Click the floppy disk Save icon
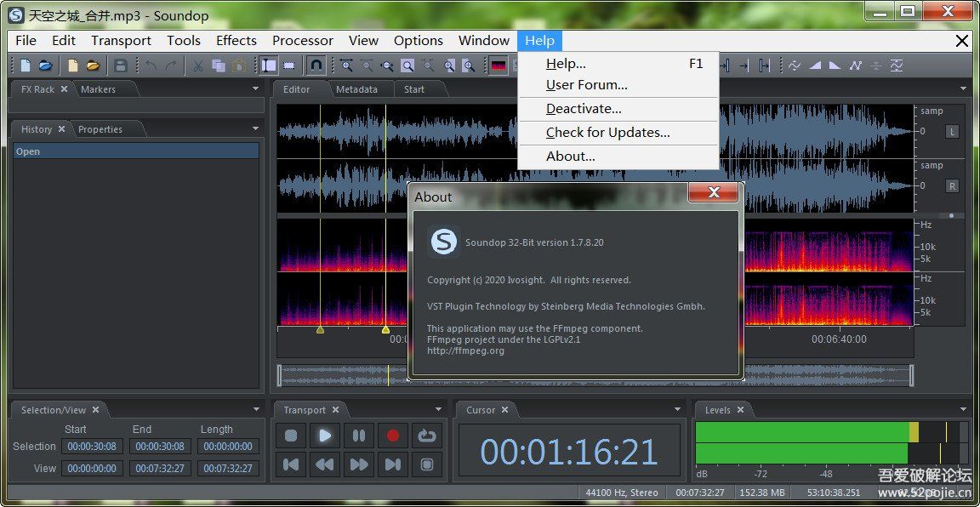This screenshot has height=507, width=980. 122,65
